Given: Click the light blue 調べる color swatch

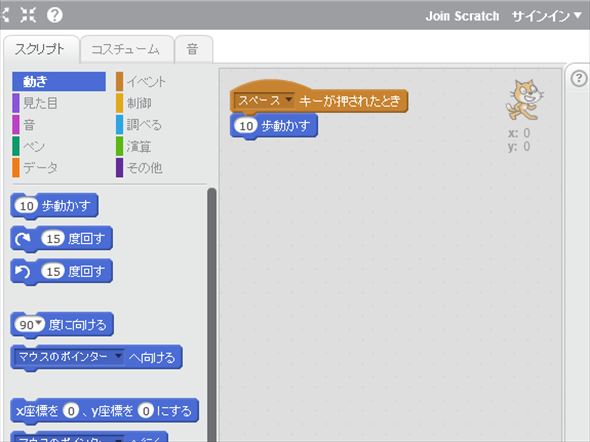Looking at the screenshot, I should coord(119,125).
